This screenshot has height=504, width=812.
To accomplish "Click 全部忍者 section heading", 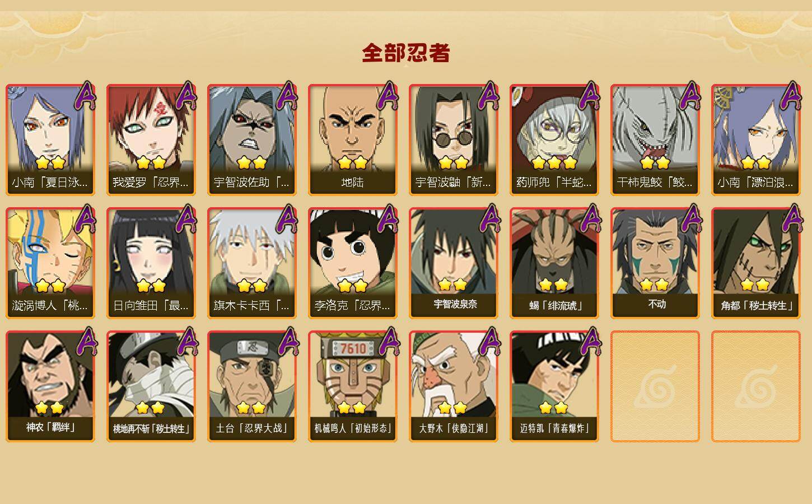I will 406,53.
